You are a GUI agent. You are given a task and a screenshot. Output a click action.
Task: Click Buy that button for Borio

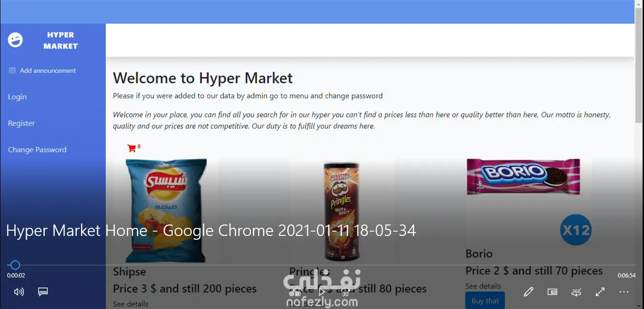485,301
